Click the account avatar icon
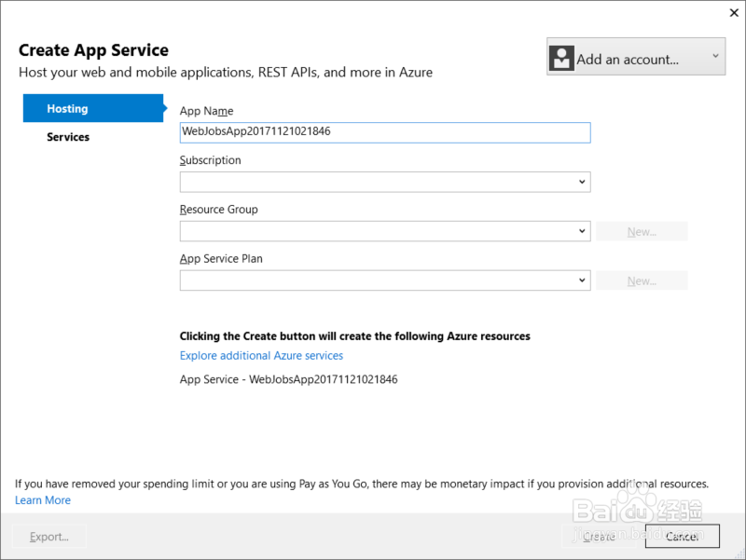 pyautogui.click(x=561, y=58)
